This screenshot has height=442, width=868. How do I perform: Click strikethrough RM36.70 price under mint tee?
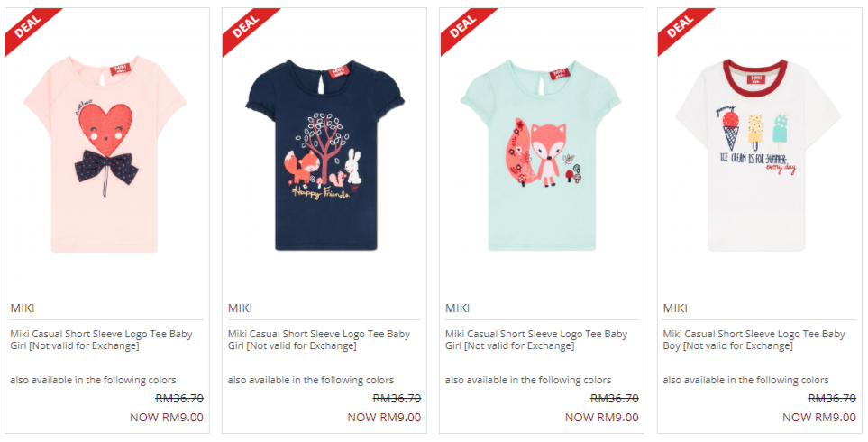[615, 398]
